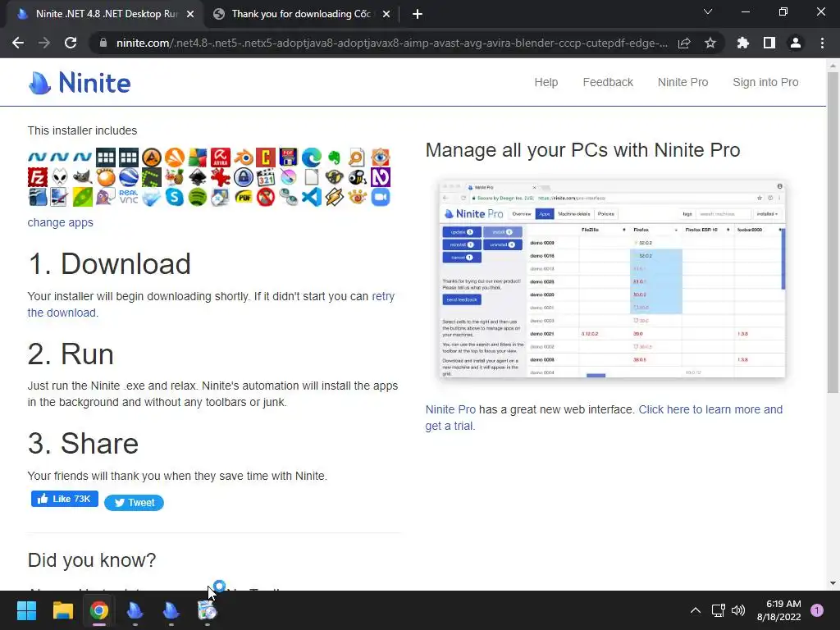840x630 pixels.
Task: Click the Krita icon in the installer list
Action: tap(289, 177)
